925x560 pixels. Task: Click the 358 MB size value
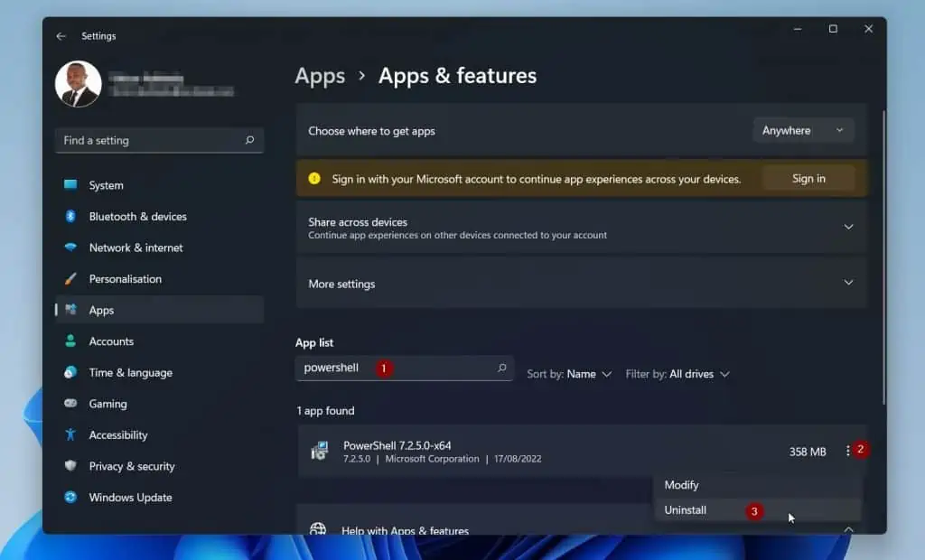808,452
